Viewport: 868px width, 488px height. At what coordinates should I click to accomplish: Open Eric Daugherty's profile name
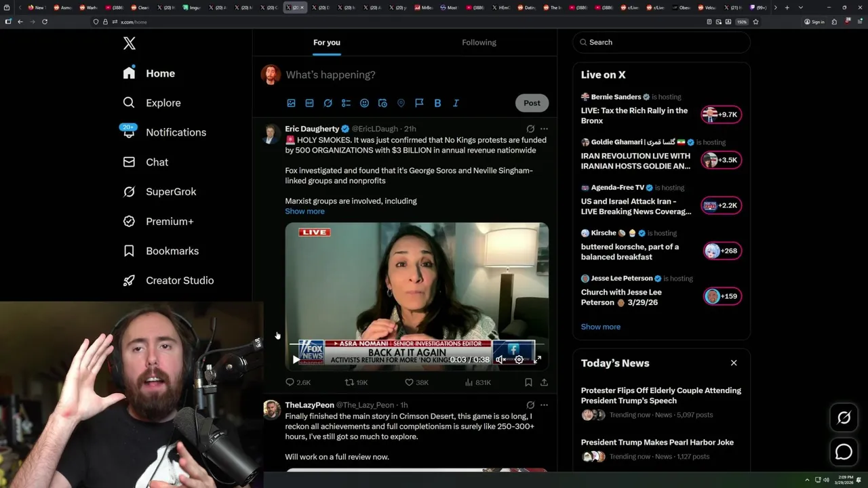[x=312, y=129]
